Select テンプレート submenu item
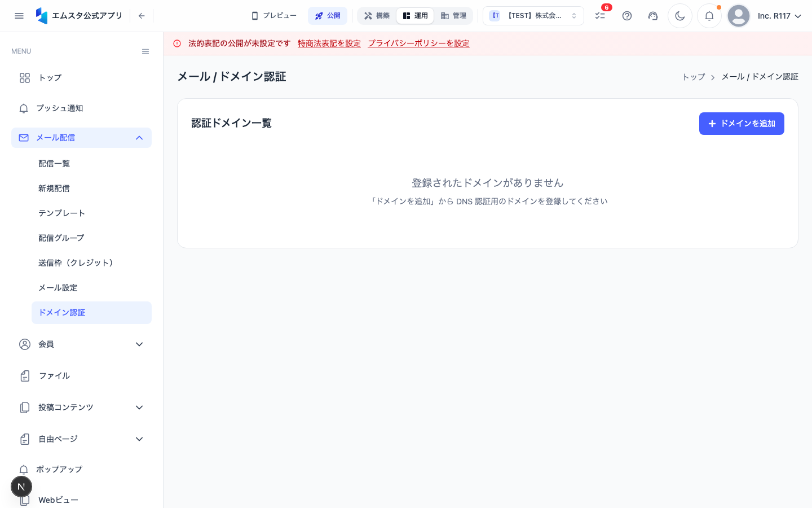The width and height of the screenshot is (812, 508). pos(91,213)
